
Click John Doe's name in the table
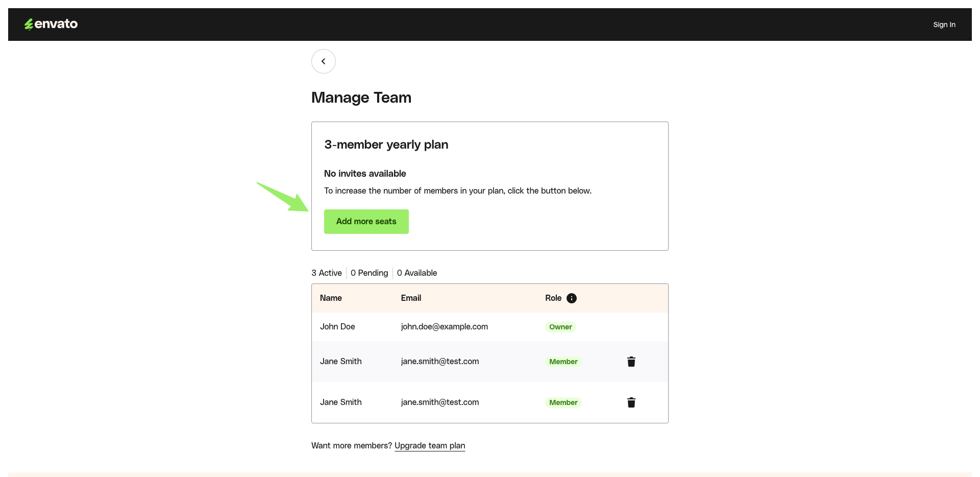337,326
